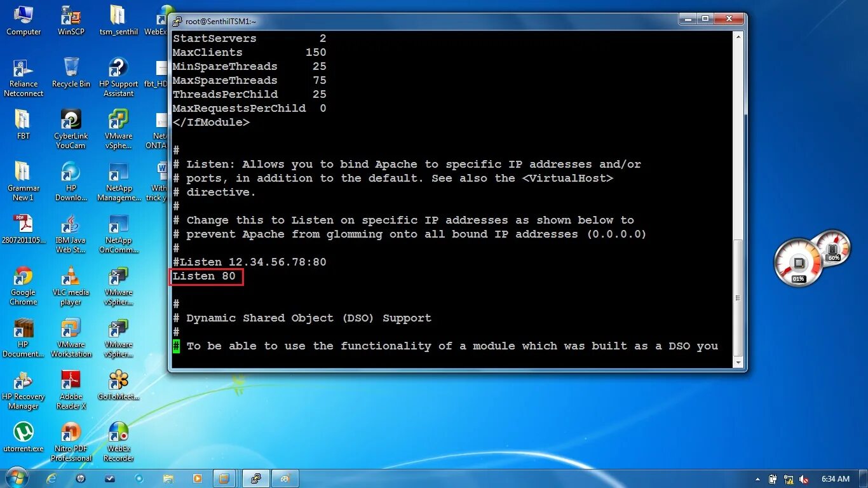Show hidden system tray icons
Viewport: 868px width, 488px height.
pos(757,479)
